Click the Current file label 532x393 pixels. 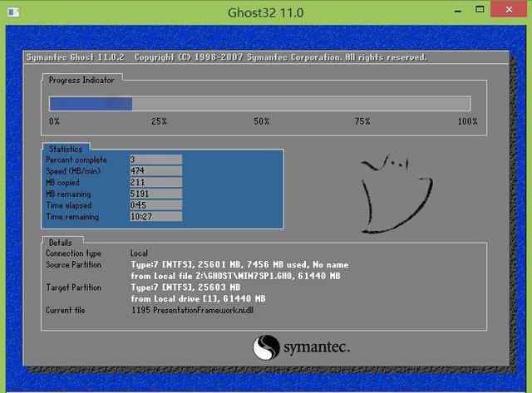(65, 310)
